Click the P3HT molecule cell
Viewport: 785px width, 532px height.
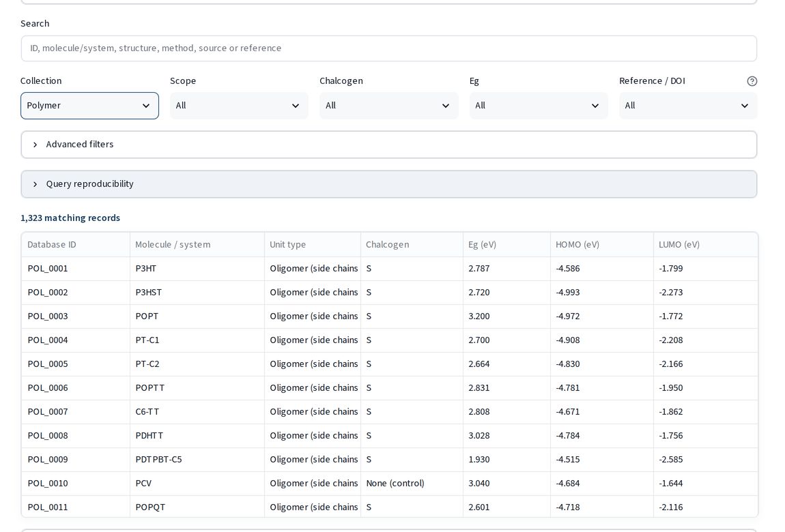click(x=197, y=269)
